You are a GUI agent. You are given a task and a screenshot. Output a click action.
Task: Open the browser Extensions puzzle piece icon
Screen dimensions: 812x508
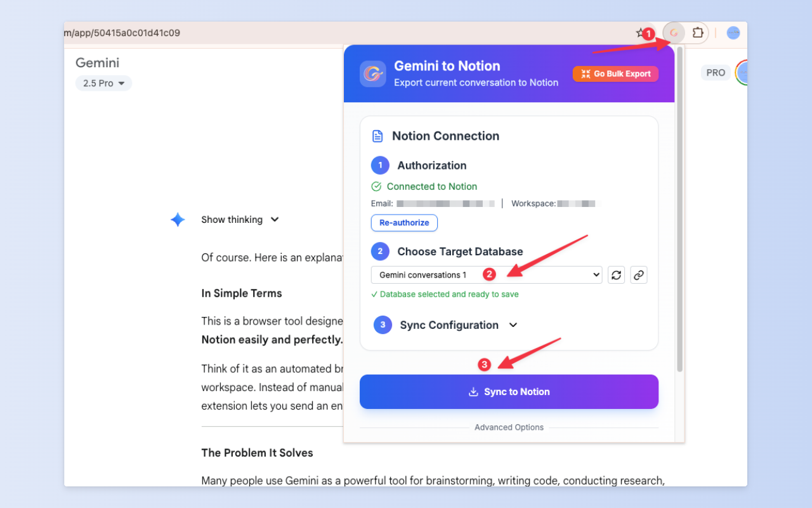pos(697,32)
